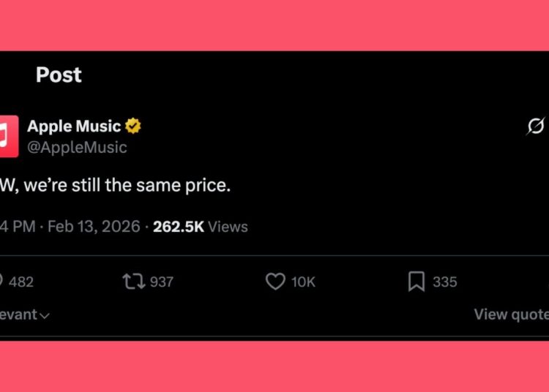The height and width of the screenshot is (392, 549).
Task: Expand the Relevant sort dropdown chevron
Action: coord(44,316)
